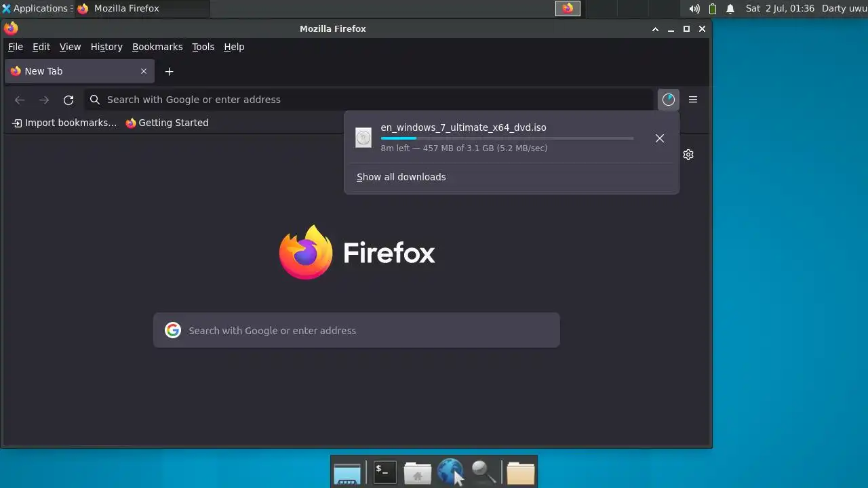The width and height of the screenshot is (868, 488).
Task: Open application finder magnifier in dock
Action: (x=484, y=472)
